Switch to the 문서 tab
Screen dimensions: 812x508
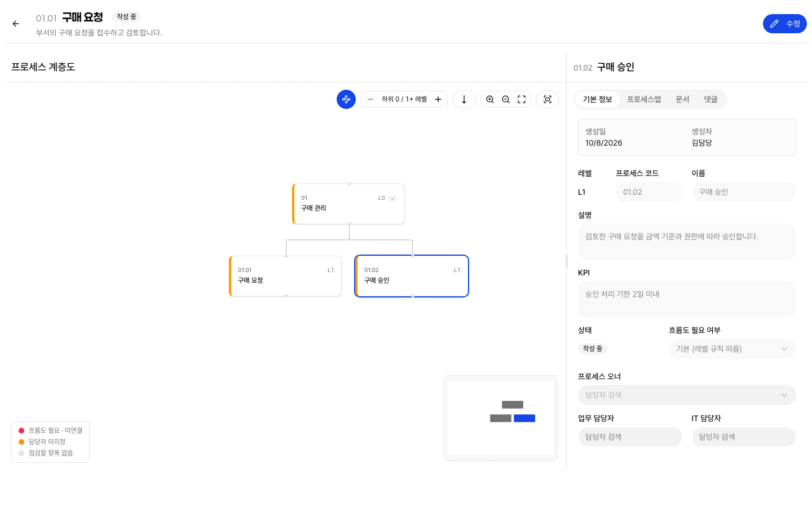pos(682,99)
